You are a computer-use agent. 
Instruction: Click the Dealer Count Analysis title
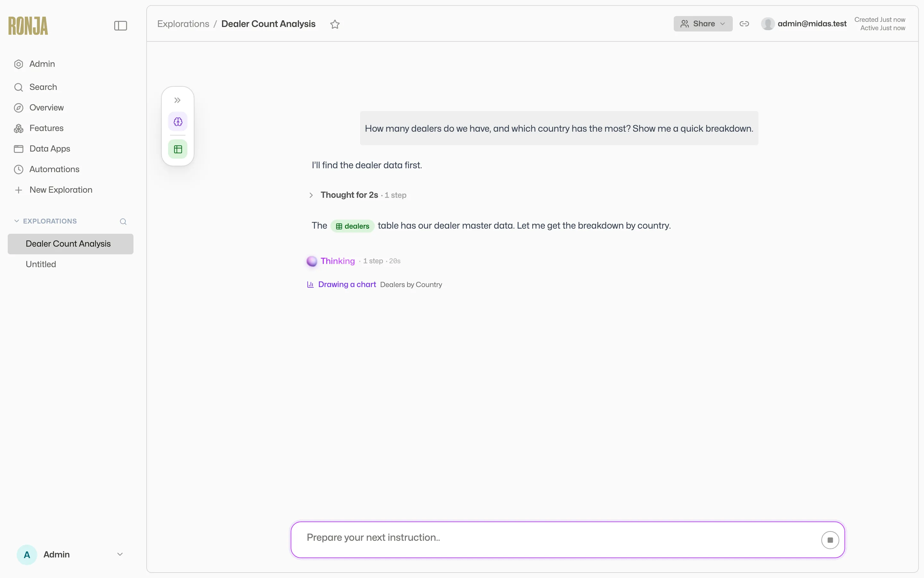[x=269, y=24]
